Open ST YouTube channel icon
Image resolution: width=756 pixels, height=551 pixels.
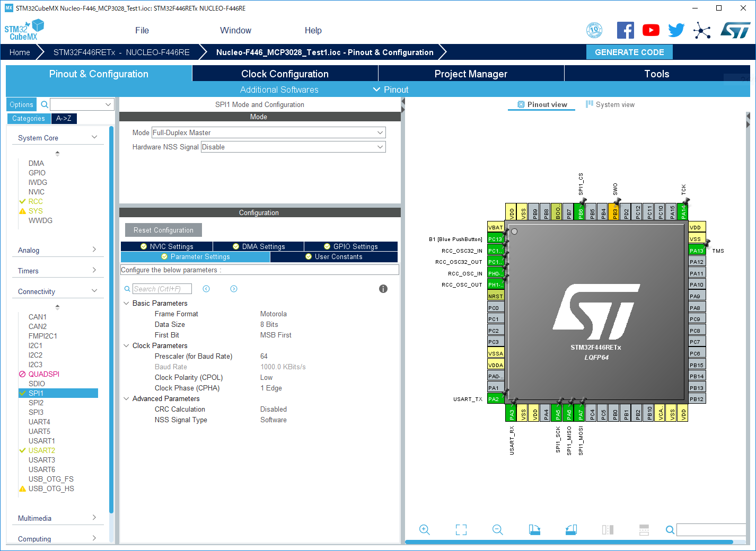tap(651, 30)
